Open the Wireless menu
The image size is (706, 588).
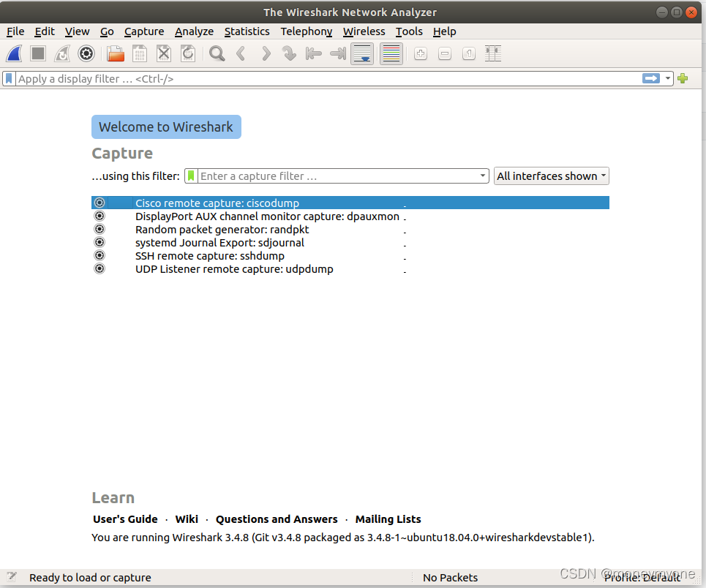point(364,31)
